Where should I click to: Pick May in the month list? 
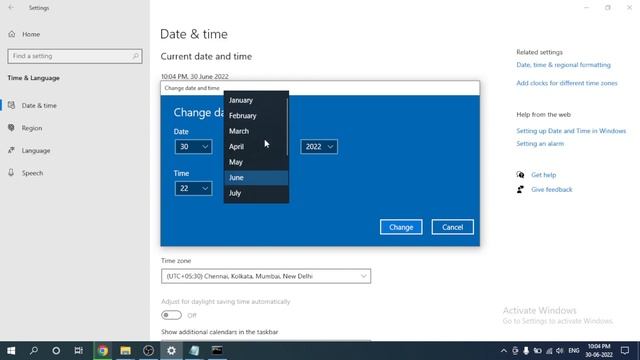256,162
